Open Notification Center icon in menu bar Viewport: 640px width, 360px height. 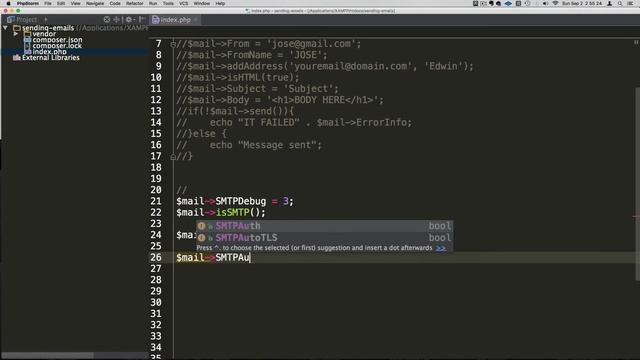[631, 3]
